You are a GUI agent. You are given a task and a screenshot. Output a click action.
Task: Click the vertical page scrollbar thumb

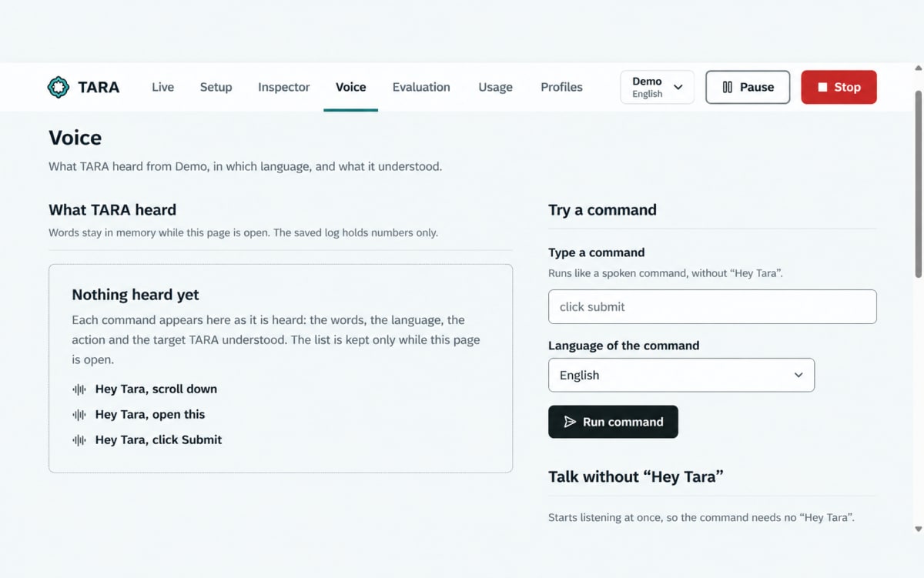pyautogui.click(x=918, y=183)
